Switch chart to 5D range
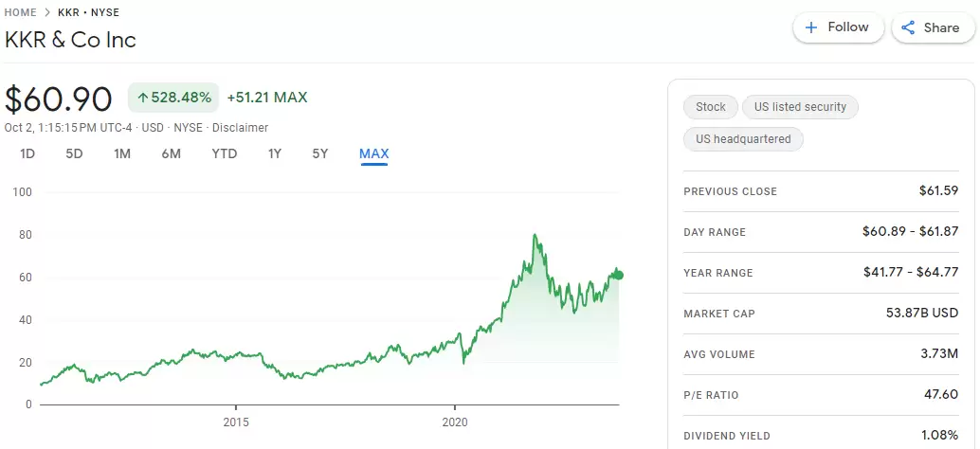 (x=74, y=153)
